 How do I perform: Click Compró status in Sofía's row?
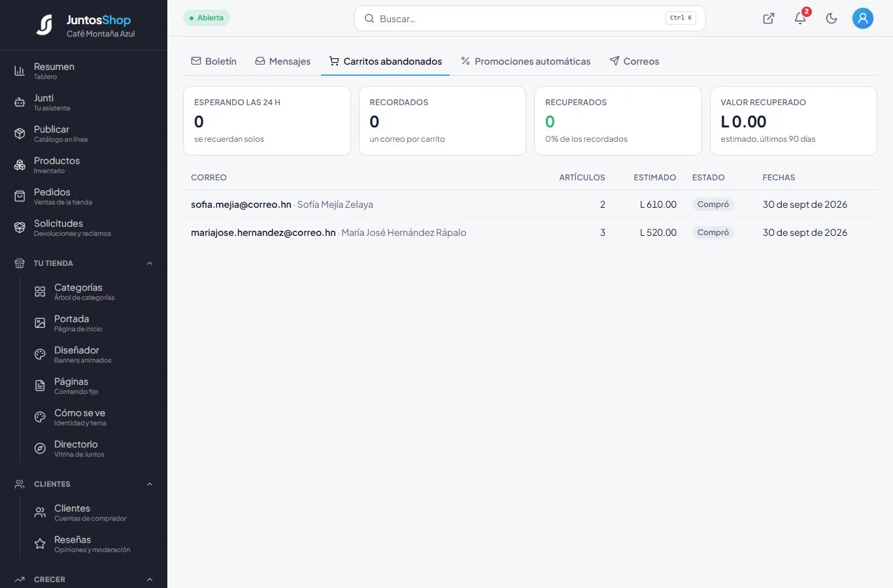click(713, 204)
